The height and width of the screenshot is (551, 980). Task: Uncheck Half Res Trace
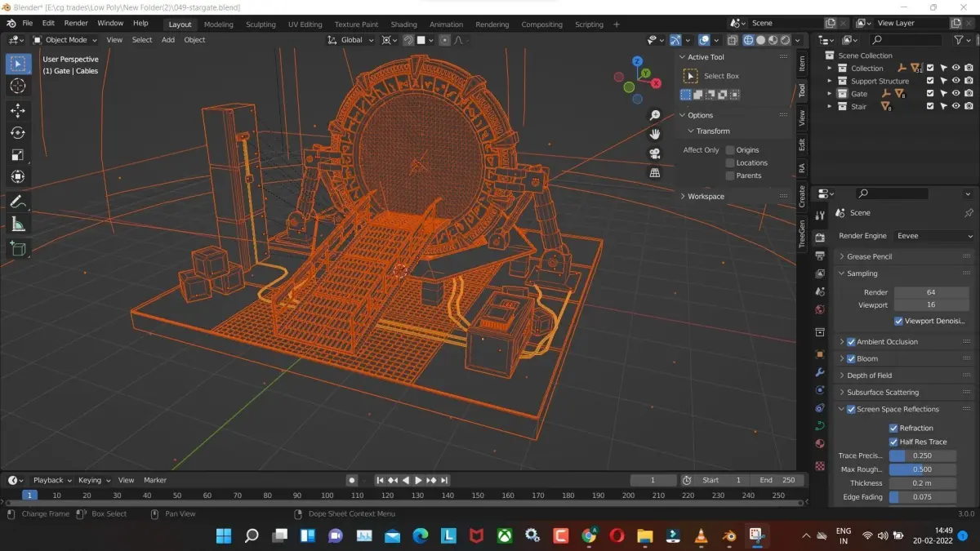point(893,442)
